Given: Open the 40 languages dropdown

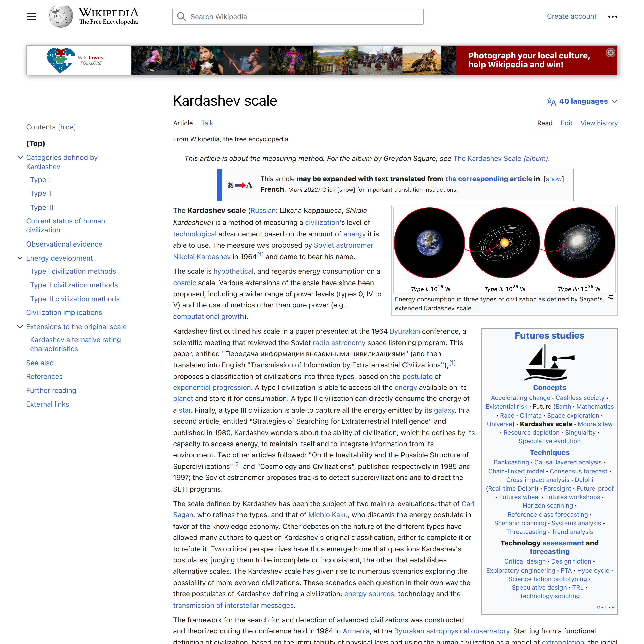Looking at the screenshot, I should 582,101.
